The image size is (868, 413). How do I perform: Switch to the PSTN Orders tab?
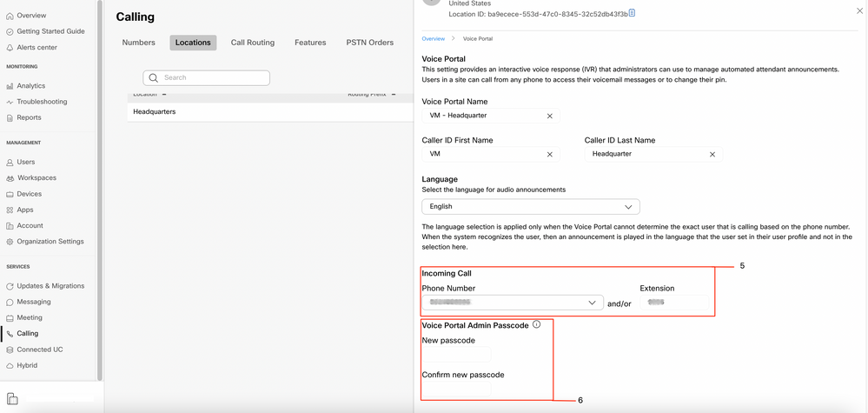point(370,43)
